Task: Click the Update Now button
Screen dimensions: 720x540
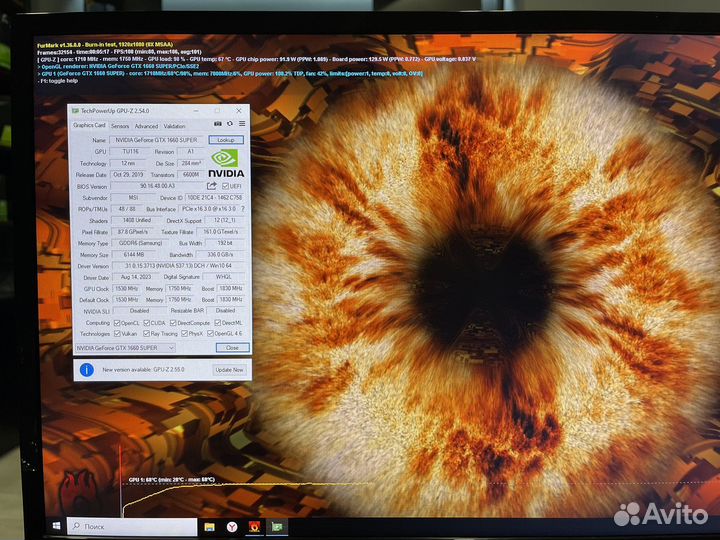Action: tap(229, 370)
